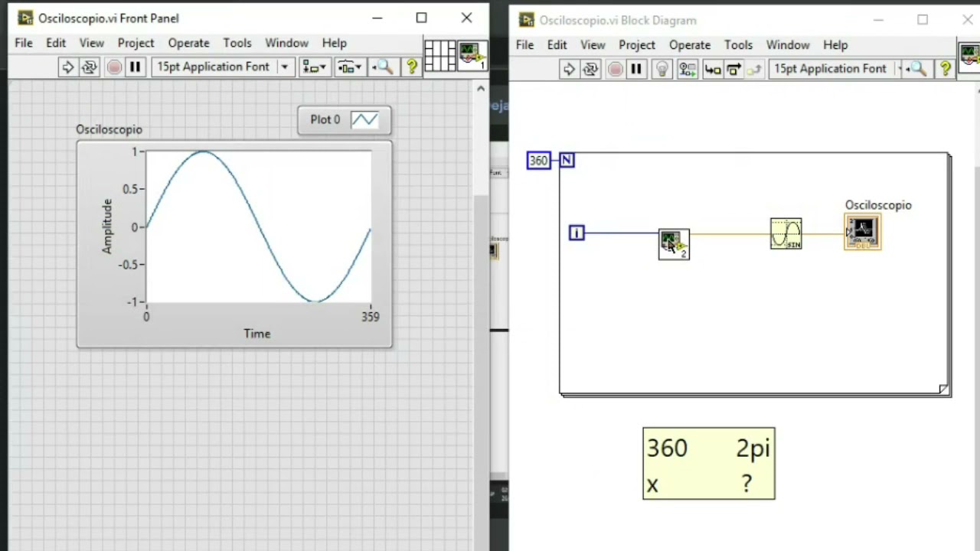Click Run Continuously in Front Panel toolbar
Screen dimensions: 980x551
pos(90,67)
